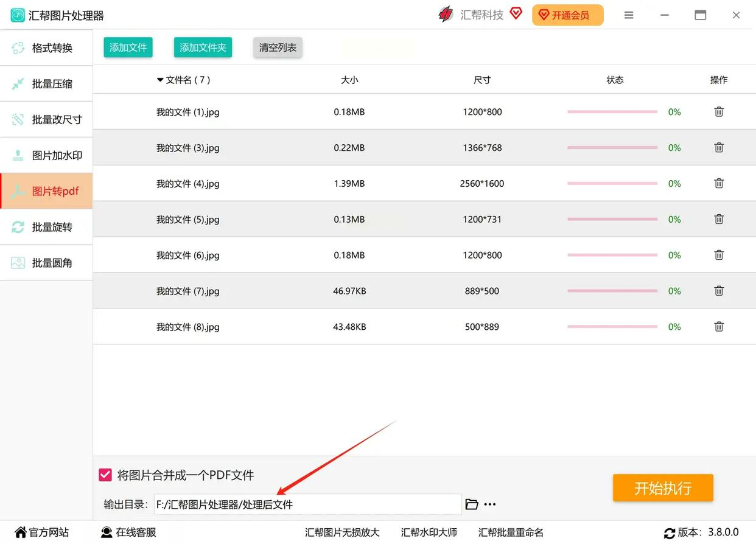756x544 pixels.
Task: Open 汇帮批量重命名 link
Action: [511, 532]
